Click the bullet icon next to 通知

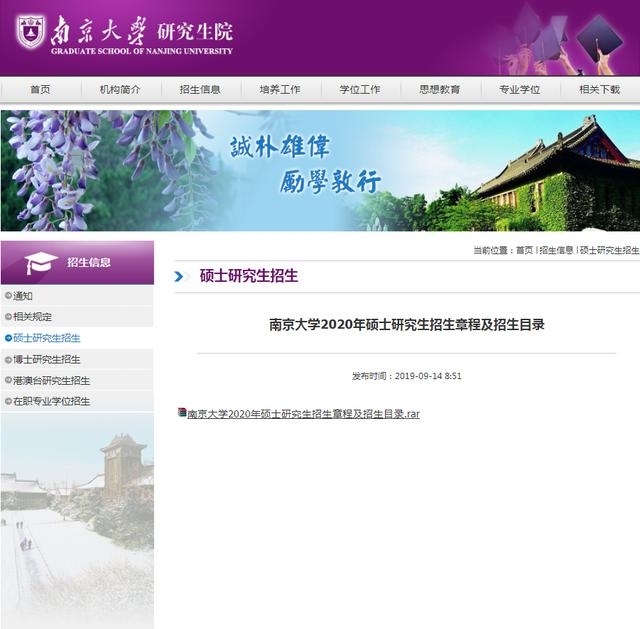[8, 296]
